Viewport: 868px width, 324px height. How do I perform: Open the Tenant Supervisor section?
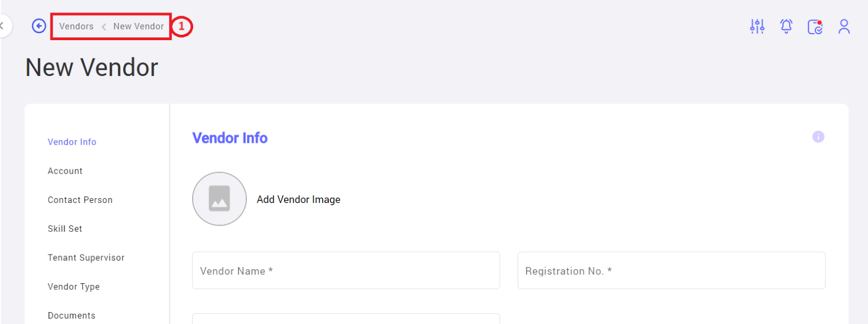tap(86, 258)
